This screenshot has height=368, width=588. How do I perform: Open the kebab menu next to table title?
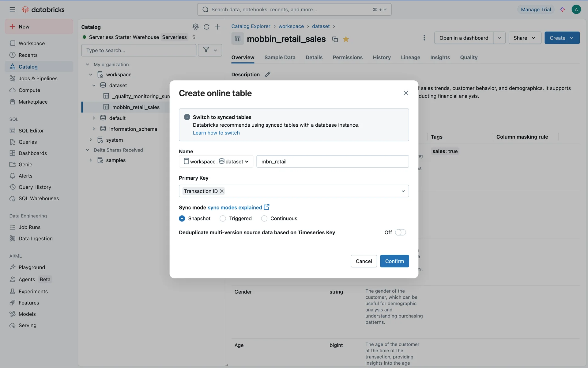(424, 38)
